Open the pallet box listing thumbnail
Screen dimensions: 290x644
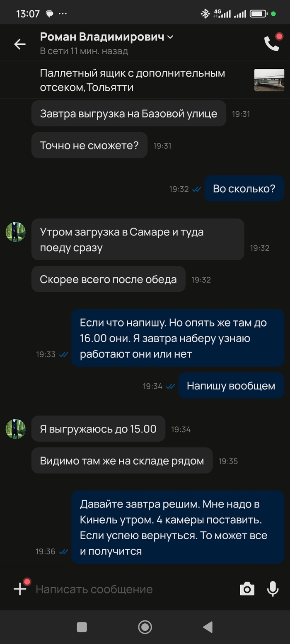(x=269, y=80)
